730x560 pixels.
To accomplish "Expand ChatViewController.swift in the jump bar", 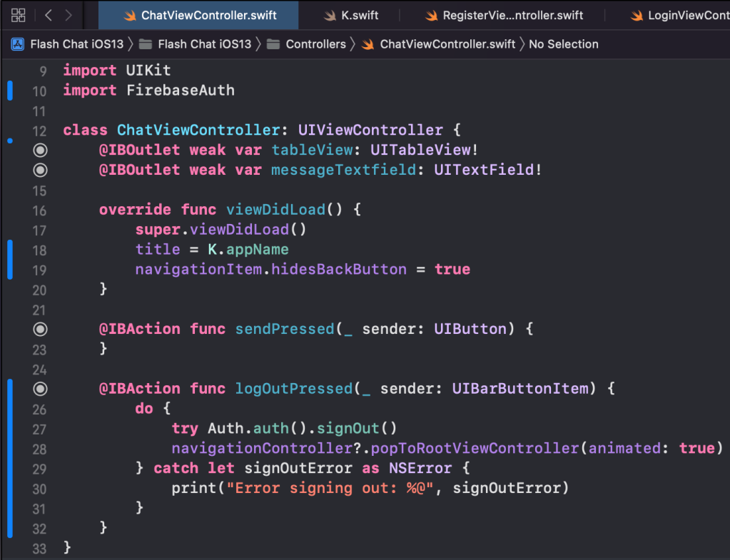I will (447, 44).
